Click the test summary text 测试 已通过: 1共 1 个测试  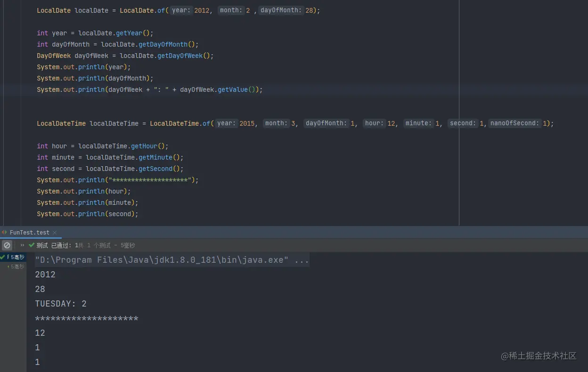pyautogui.click(x=73, y=245)
